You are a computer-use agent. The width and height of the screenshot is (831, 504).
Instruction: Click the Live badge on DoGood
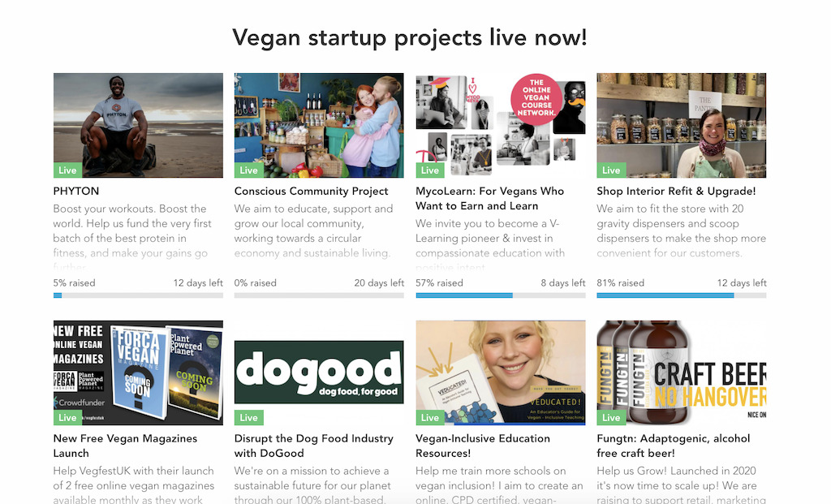pos(249,418)
